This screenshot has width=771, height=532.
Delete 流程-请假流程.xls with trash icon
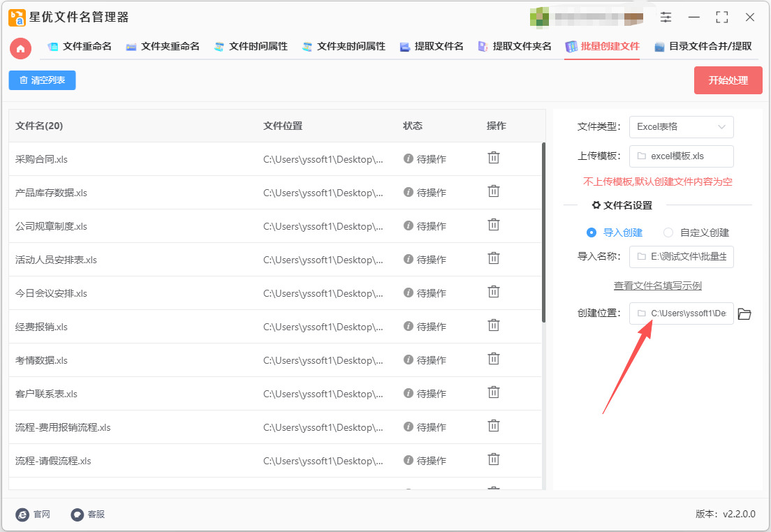tap(493, 459)
